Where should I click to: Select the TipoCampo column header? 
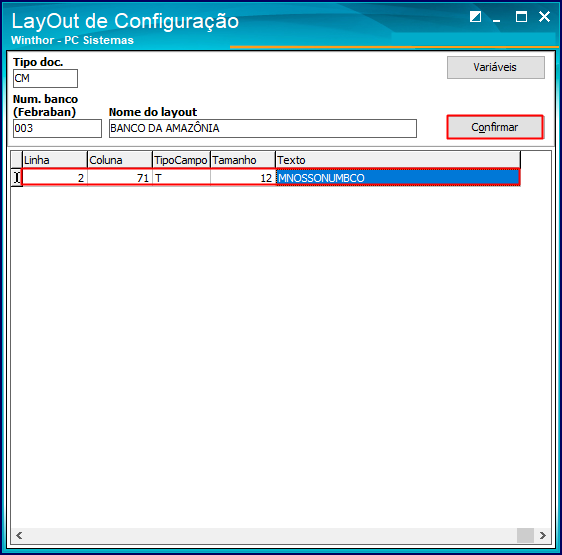181,160
